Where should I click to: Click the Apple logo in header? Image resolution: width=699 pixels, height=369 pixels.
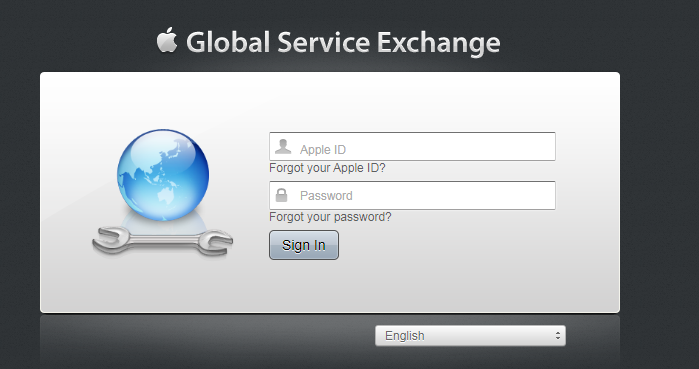pos(167,40)
